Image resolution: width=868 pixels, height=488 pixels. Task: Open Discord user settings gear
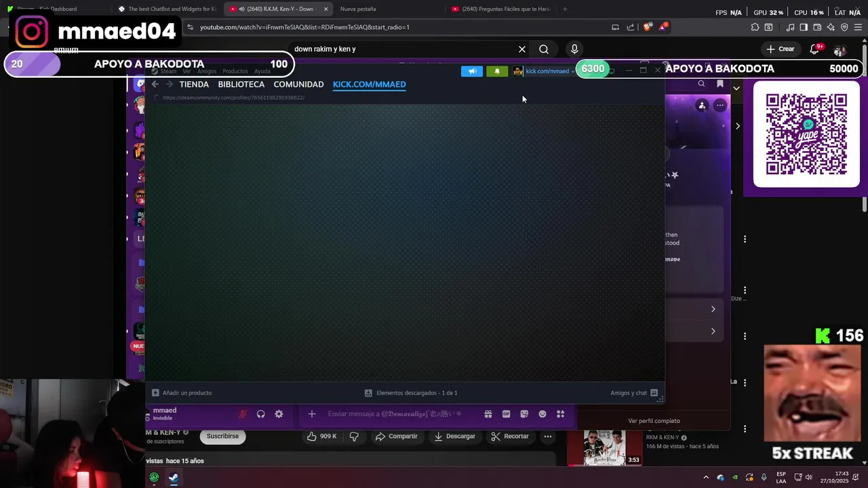point(279,414)
